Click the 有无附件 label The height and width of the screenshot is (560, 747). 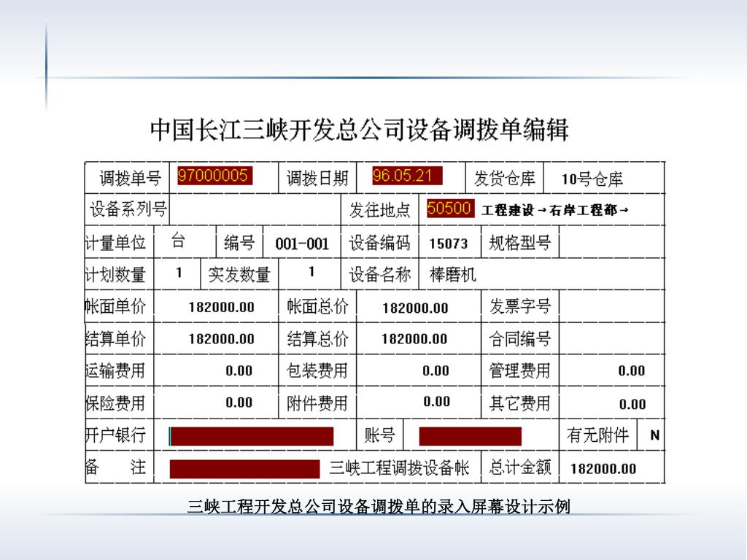[597, 435]
